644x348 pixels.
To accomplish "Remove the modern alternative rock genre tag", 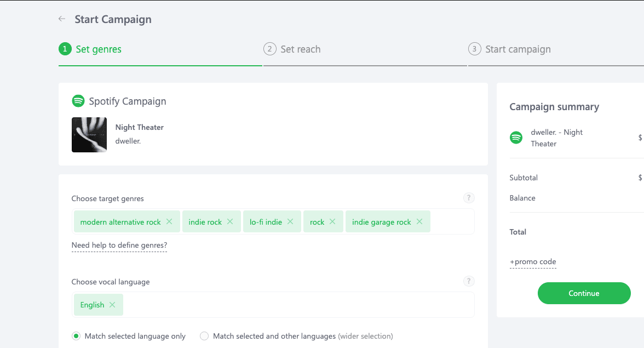I will 169,221.
